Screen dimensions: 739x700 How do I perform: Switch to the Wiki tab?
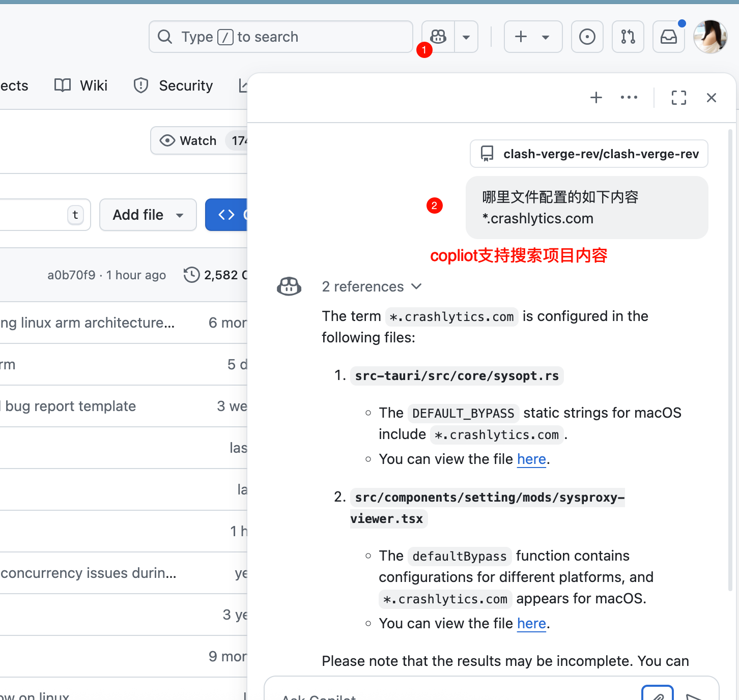click(x=81, y=85)
